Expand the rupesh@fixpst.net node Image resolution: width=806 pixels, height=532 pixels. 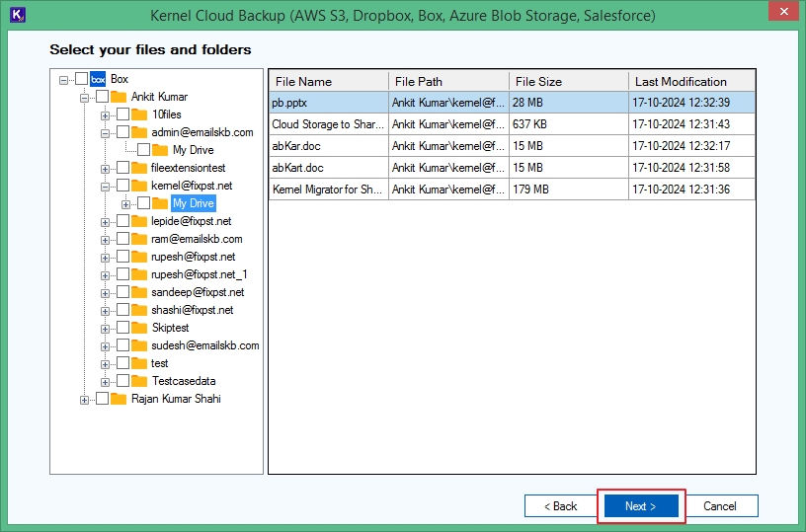[x=105, y=258]
